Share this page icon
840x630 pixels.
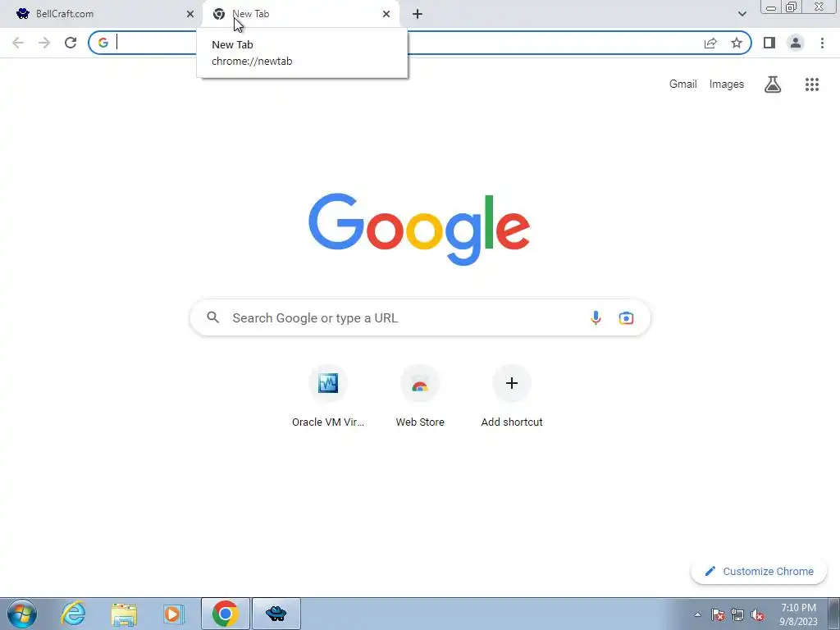click(710, 43)
